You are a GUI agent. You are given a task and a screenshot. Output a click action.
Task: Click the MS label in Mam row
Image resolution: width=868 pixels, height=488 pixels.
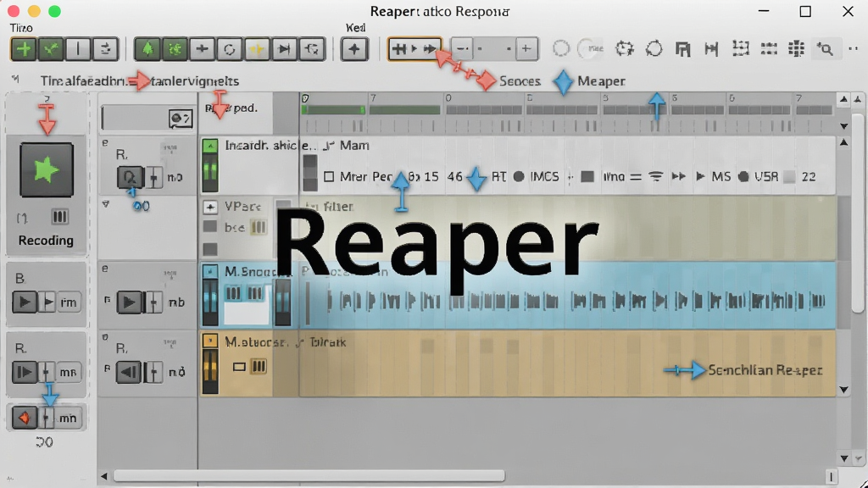721,176
